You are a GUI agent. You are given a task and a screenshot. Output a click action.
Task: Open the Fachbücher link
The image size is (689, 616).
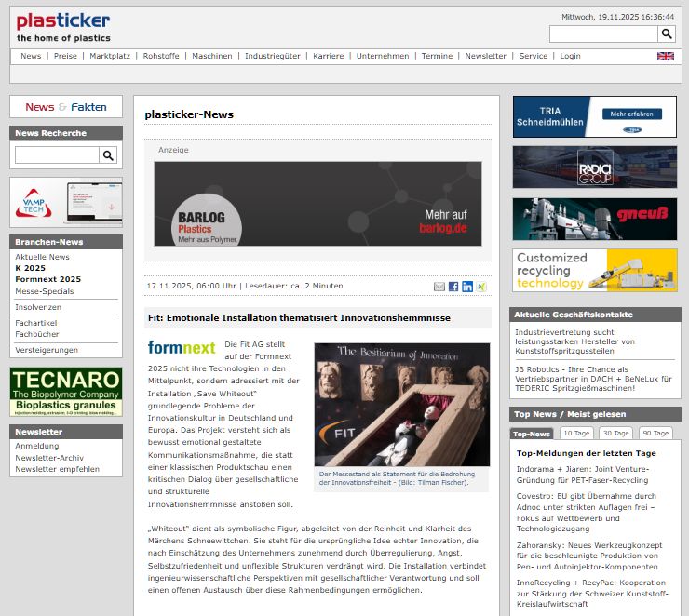point(37,334)
